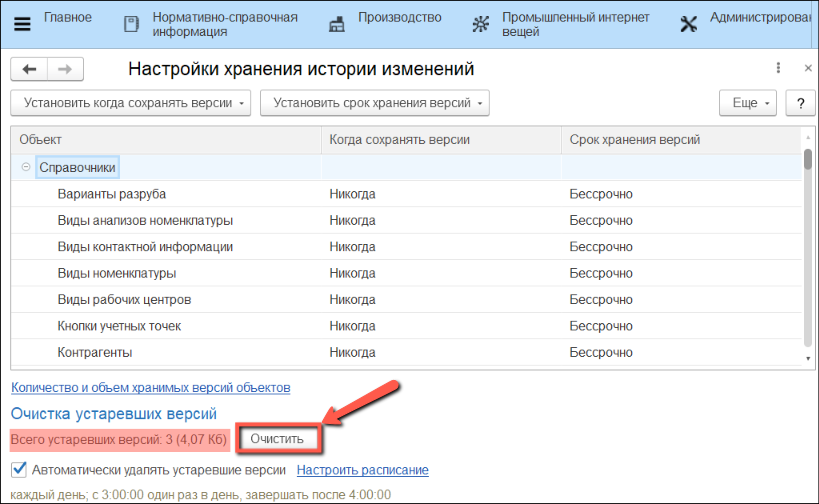Open Количество и объем хранимых версий link
Screen dimensions: 819x504
pyautogui.click(x=150, y=387)
